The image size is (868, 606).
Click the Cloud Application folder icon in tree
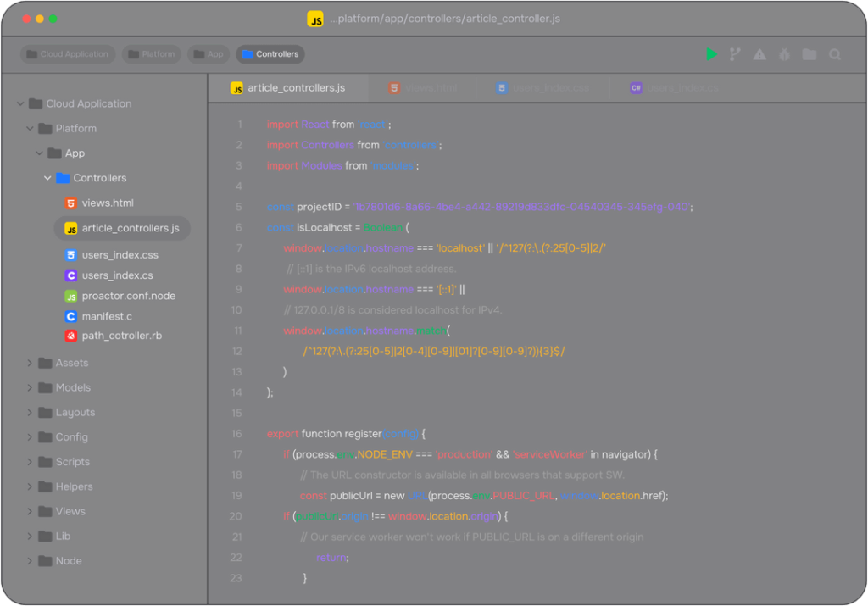pos(36,103)
